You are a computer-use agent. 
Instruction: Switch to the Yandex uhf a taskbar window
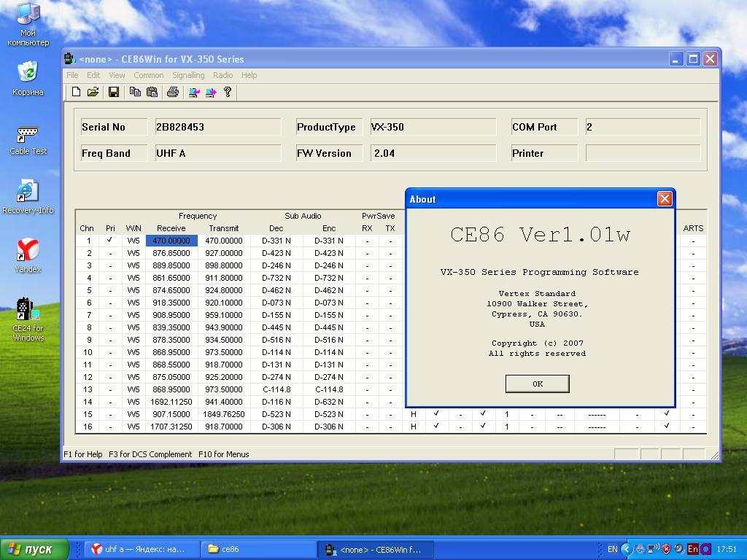coord(141,549)
